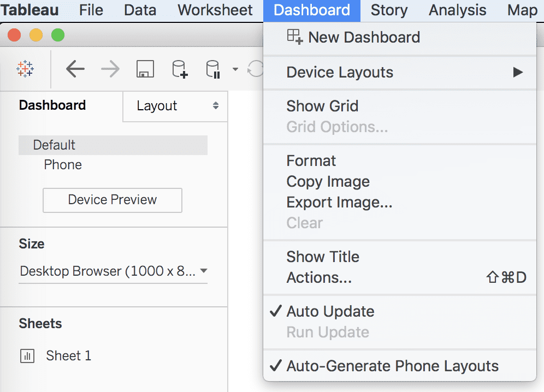544x392 pixels.
Task: Disable Auto-Generate Phone Layouts option
Action: click(392, 366)
